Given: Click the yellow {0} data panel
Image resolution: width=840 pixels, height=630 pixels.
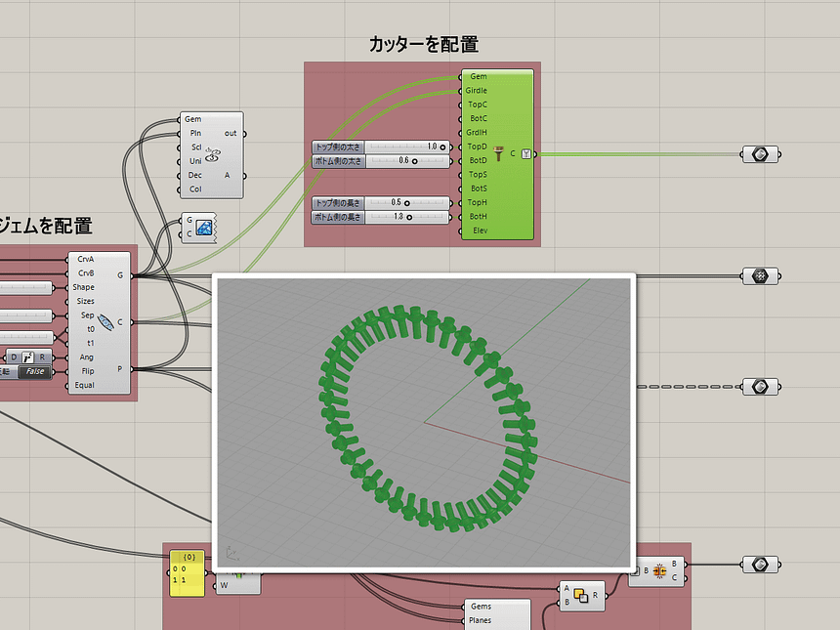Looking at the screenshot, I should (x=188, y=572).
